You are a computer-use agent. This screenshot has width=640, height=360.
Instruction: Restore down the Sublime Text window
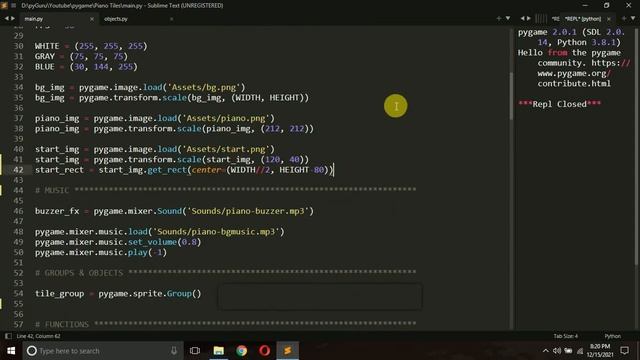click(607, 5)
